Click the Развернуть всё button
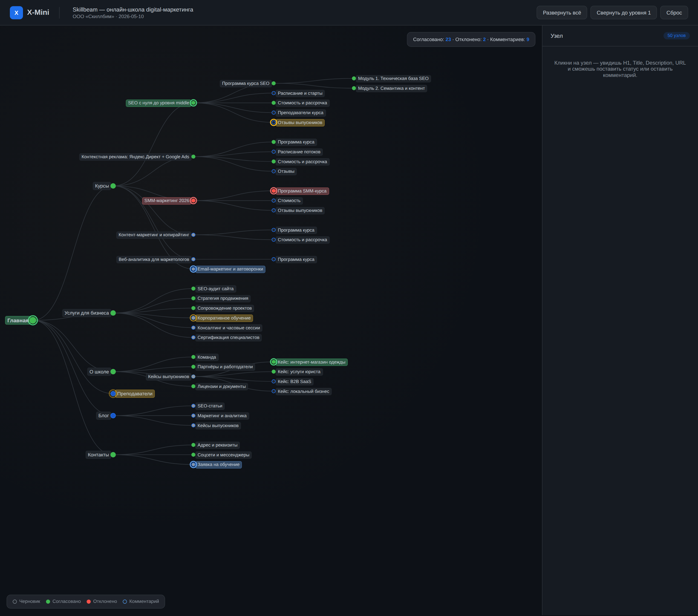The width and height of the screenshot is (698, 616). click(x=562, y=13)
